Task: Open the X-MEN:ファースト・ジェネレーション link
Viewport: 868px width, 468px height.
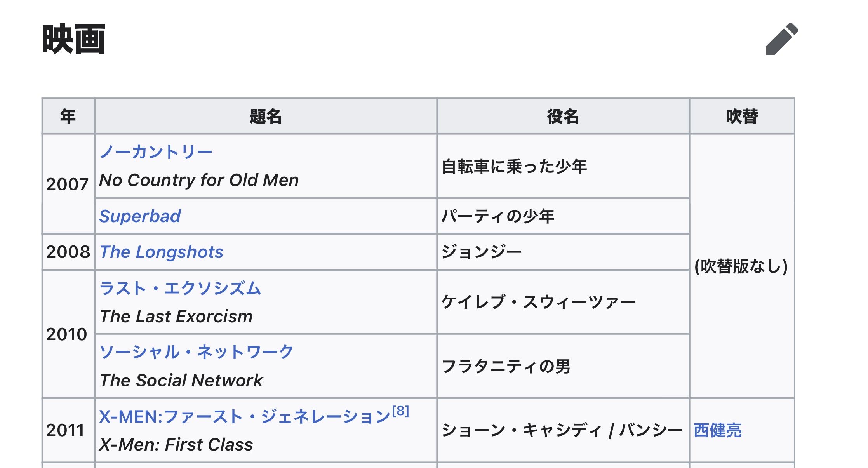Action: pos(244,417)
